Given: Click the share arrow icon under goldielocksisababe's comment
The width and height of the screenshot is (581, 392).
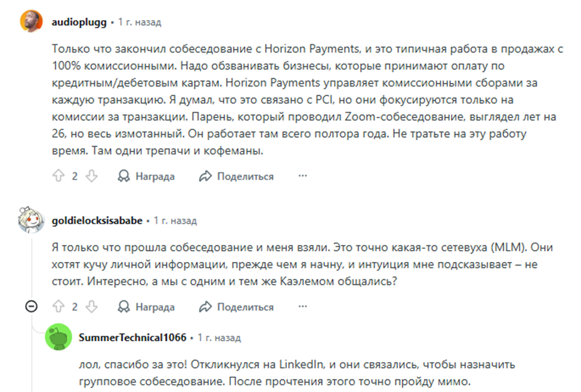Looking at the screenshot, I should (x=206, y=307).
